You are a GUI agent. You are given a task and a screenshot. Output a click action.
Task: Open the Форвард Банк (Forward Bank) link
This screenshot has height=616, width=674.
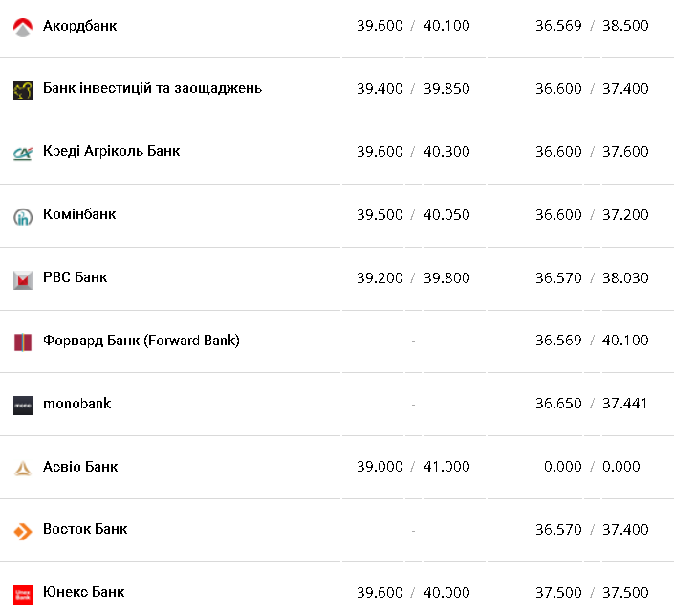(x=141, y=341)
